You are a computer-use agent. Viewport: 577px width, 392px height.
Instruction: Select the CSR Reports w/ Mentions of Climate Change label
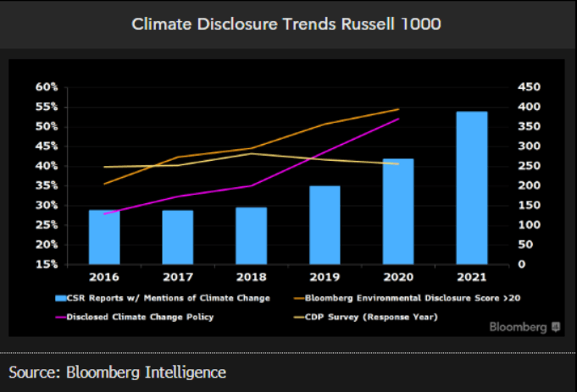(x=168, y=298)
